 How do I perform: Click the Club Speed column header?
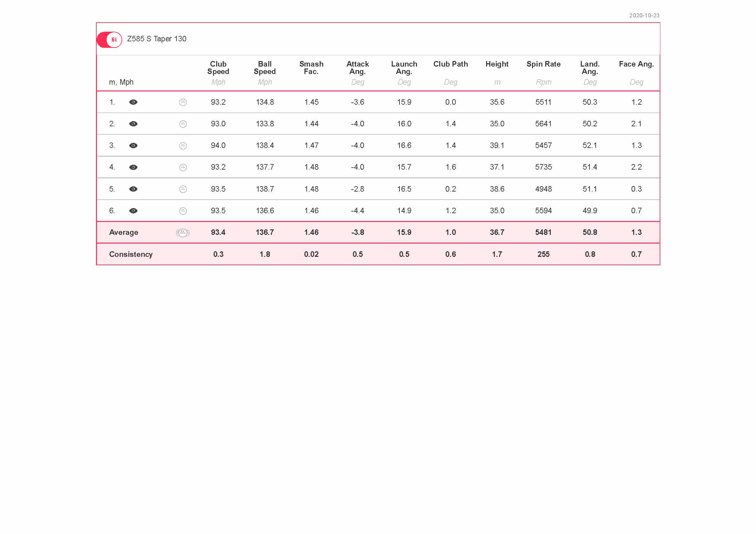click(x=218, y=68)
